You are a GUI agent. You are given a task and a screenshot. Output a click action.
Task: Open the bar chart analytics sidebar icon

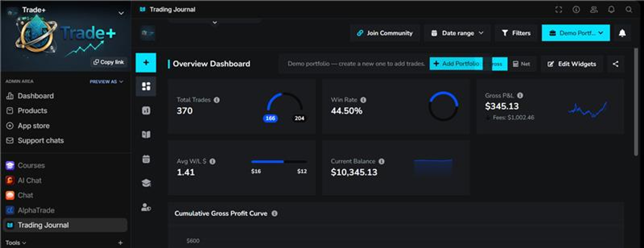[x=146, y=110]
